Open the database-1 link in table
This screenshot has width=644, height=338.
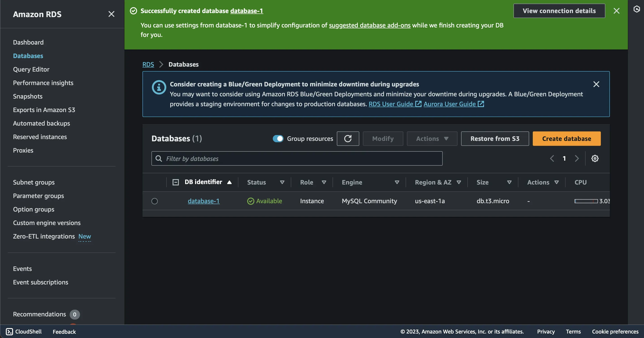[204, 201]
